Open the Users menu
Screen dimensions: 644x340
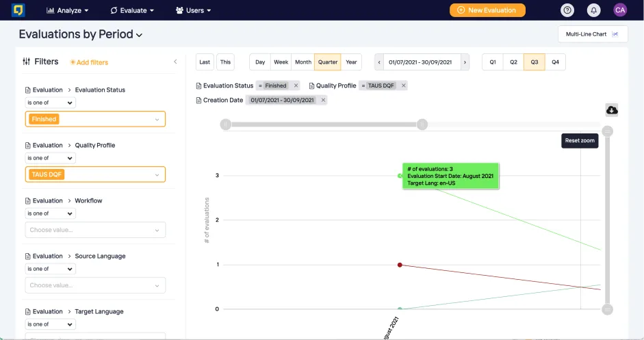point(194,10)
